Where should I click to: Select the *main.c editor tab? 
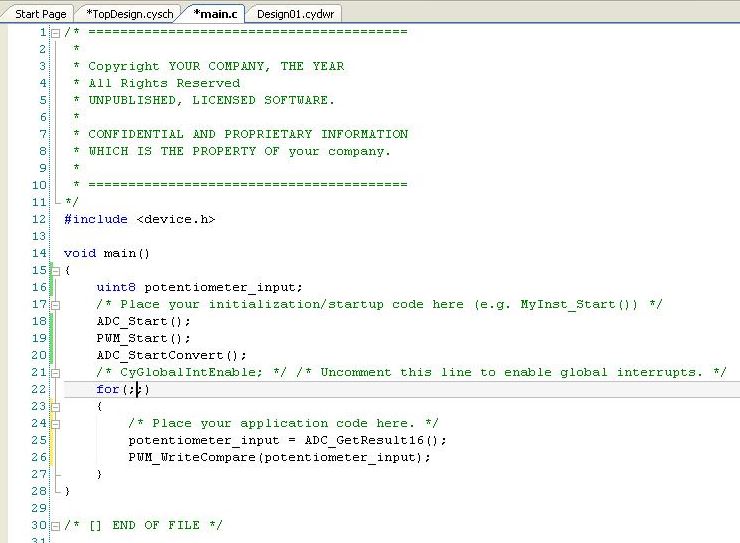pos(217,14)
